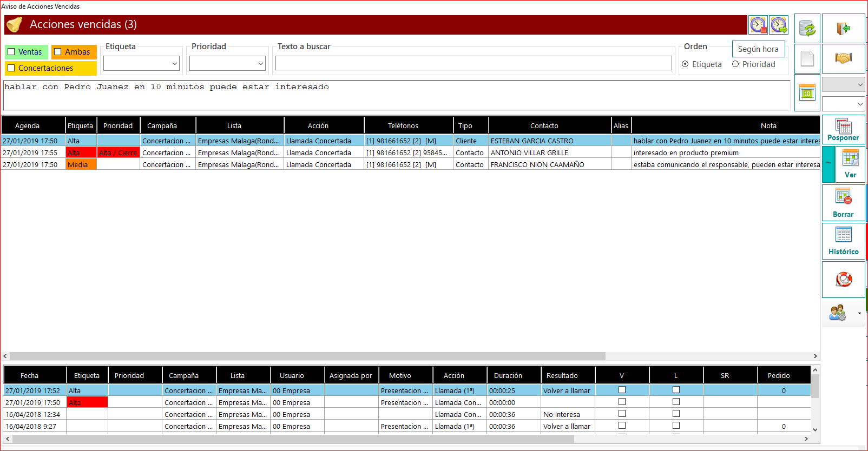Tick L checkbox in 27/01/2019 17:52 row
The height and width of the screenshot is (451, 868).
point(676,390)
